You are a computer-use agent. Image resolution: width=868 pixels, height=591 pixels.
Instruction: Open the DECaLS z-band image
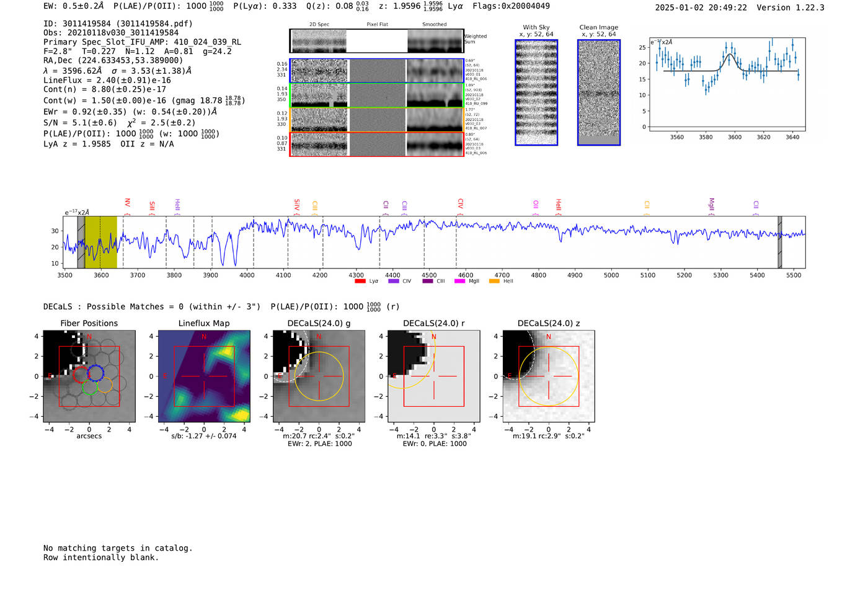pos(548,376)
